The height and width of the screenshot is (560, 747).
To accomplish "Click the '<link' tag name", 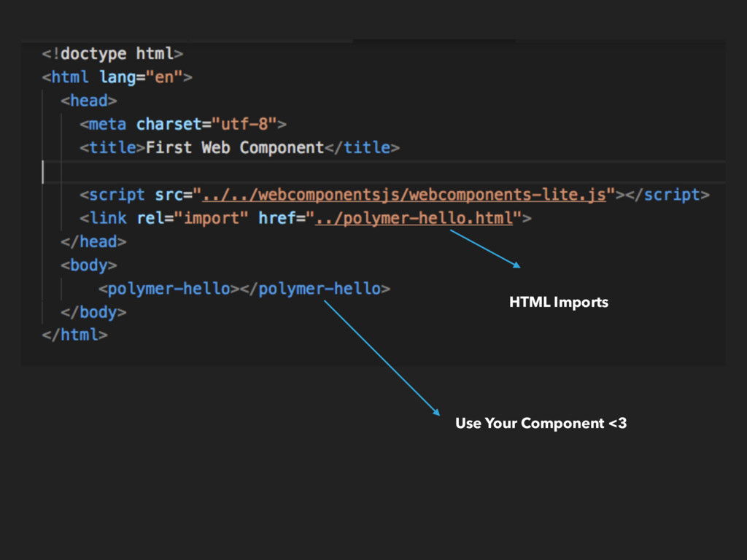I will (x=103, y=218).
